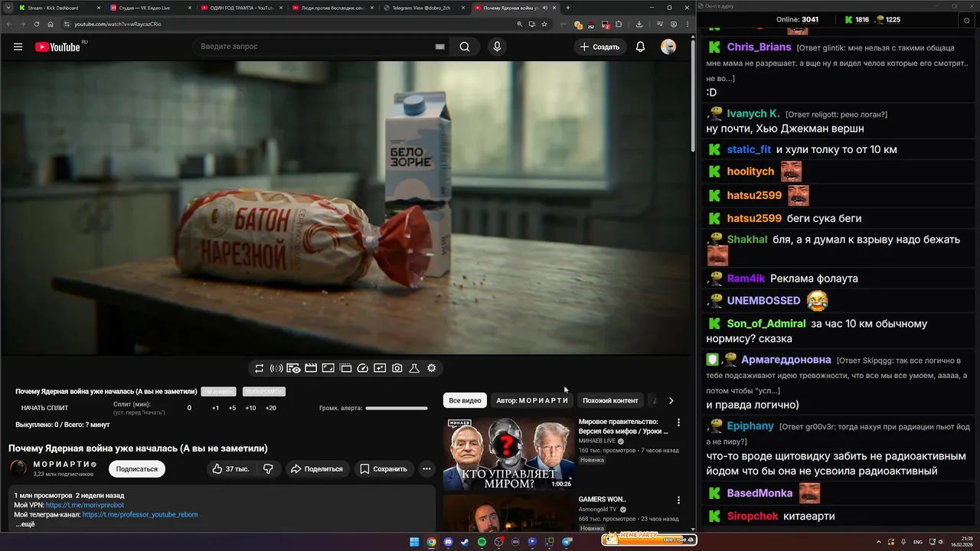Click the sparkle video filters icon
This screenshot has width=980, height=551.
(380, 368)
